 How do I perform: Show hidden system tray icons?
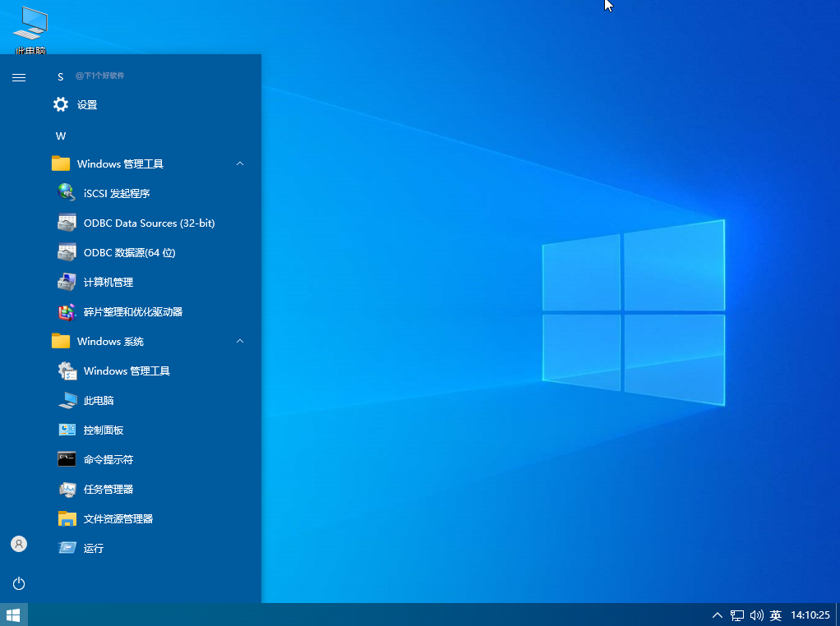[x=717, y=614]
